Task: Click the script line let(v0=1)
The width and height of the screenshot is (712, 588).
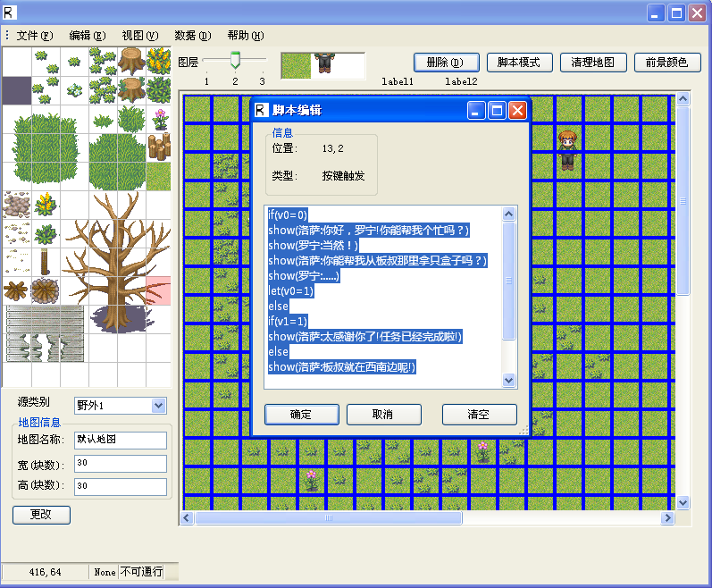Action: 290,291
